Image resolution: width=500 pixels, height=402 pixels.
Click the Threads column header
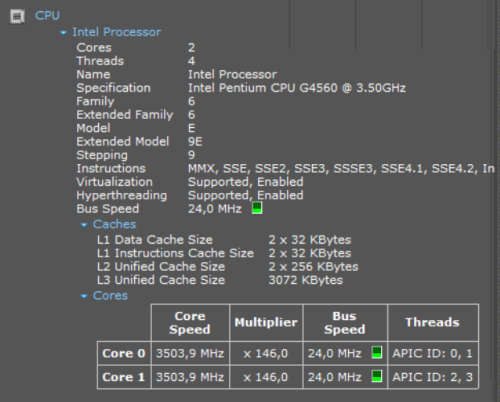coord(433,323)
